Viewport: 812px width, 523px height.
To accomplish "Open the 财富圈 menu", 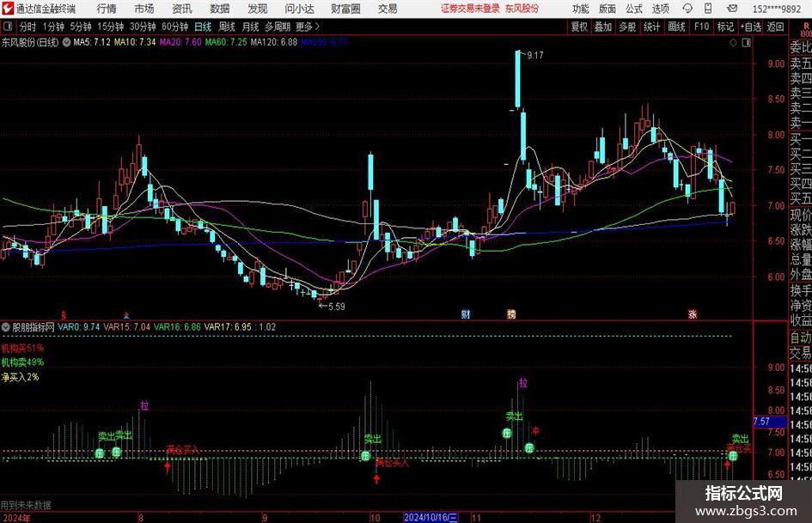I will 345,9.
